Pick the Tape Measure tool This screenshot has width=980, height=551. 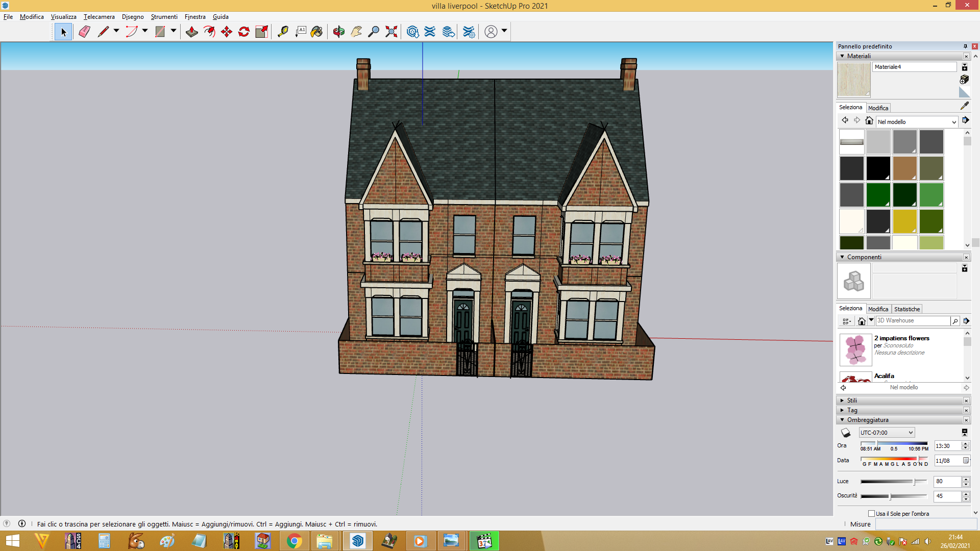[283, 32]
